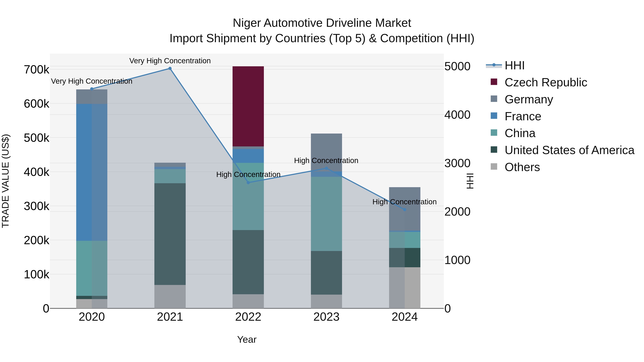
Task: Click the 'TRADE VALUE (US$)' axis title
Action: (6, 181)
